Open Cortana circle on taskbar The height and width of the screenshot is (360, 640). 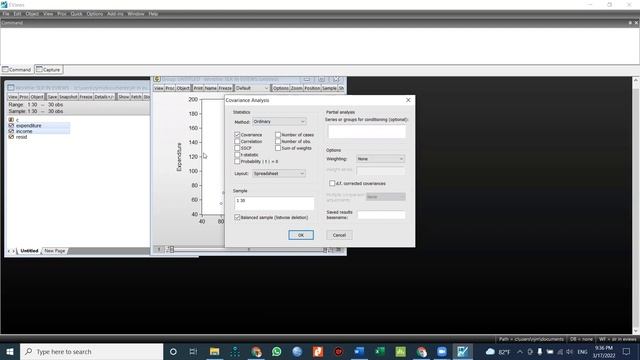(173, 351)
